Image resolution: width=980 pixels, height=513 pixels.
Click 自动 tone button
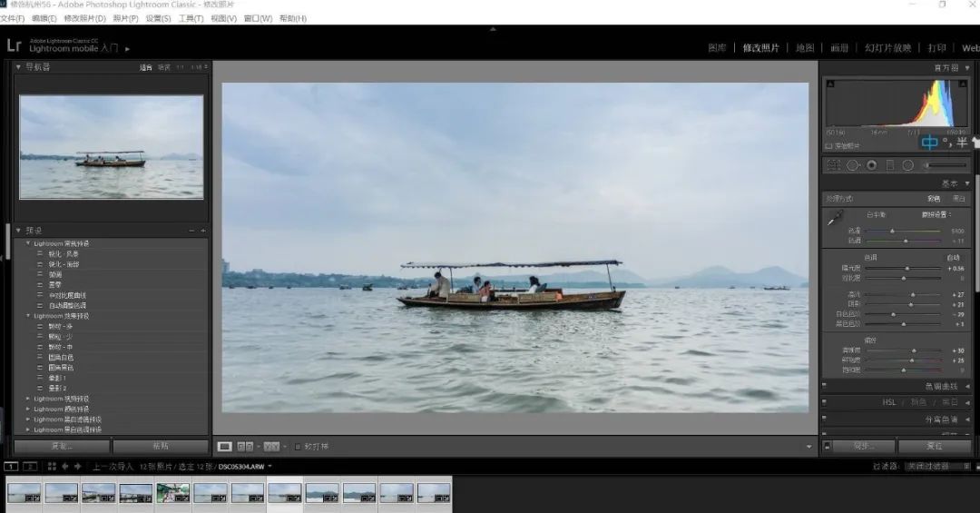[953, 257]
